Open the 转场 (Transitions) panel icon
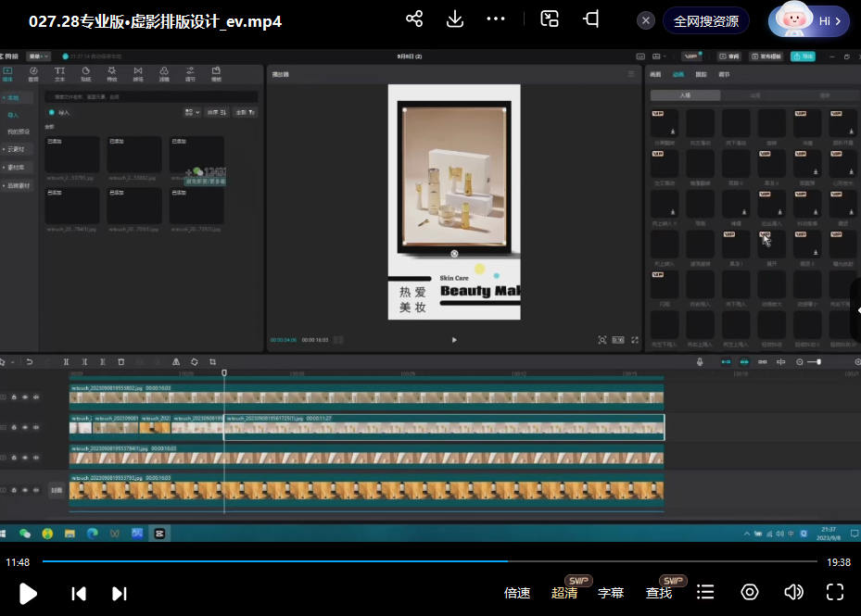861x616 pixels. [x=138, y=72]
